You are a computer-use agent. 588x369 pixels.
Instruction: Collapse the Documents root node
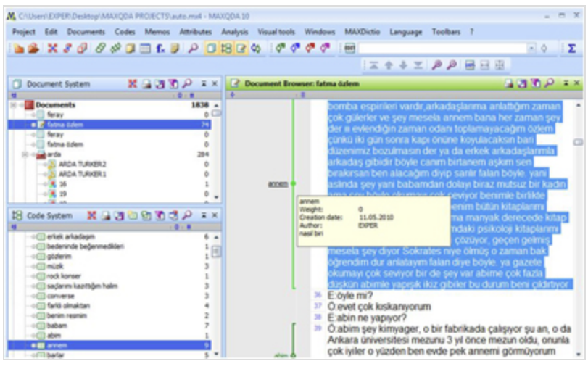click(x=13, y=105)
